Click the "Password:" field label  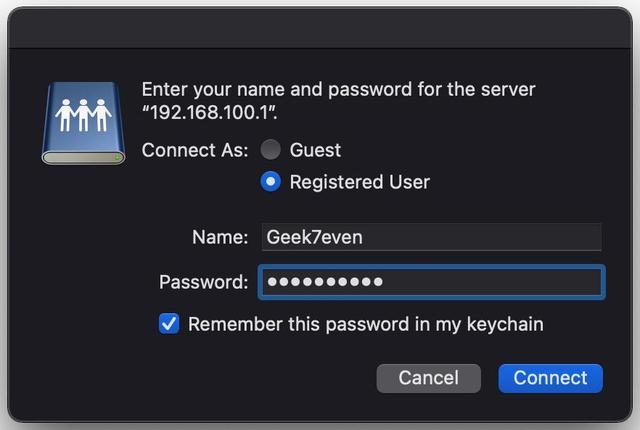[x=203, y=282]
